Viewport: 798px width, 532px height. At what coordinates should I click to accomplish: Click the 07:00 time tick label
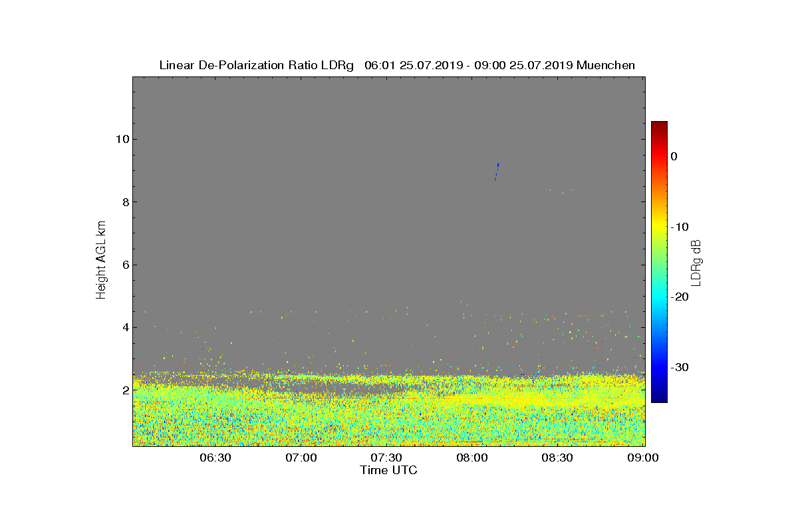tap(301, 458)
